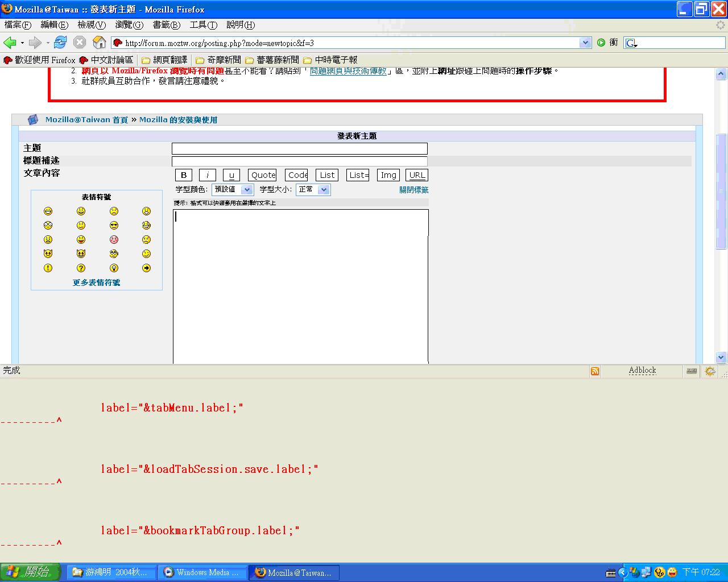Click the green Go icon beside address bar

(x=601, y=43)
